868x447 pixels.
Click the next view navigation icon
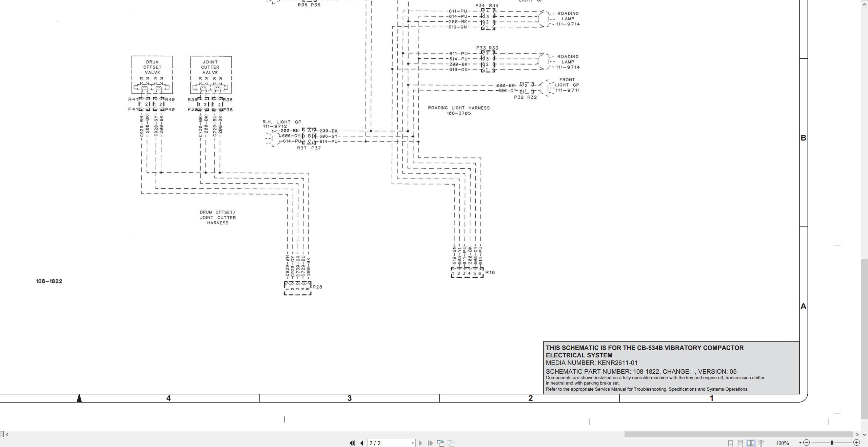451,443
